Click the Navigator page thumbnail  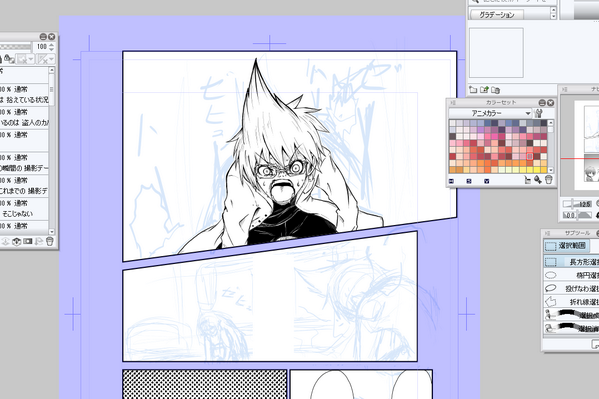coord(586,145)
